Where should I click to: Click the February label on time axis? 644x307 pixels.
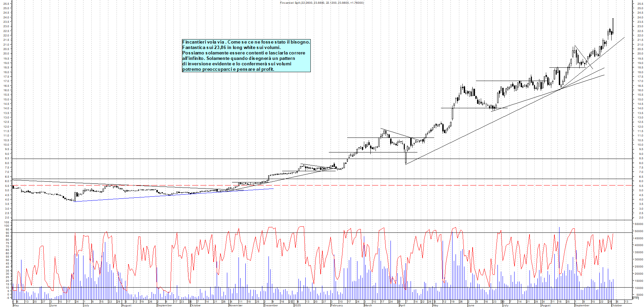click(x=337, y=305)
